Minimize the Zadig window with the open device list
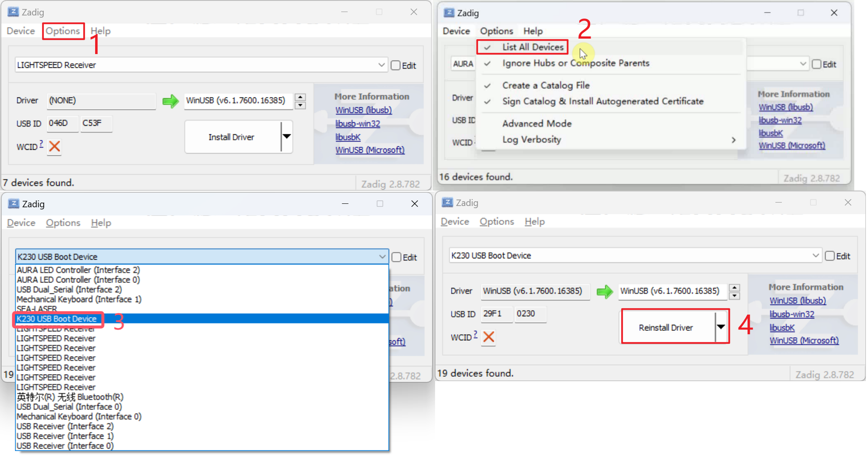This screenshot has height=457, width=868. pyautogui.click(x=345, y=203)
